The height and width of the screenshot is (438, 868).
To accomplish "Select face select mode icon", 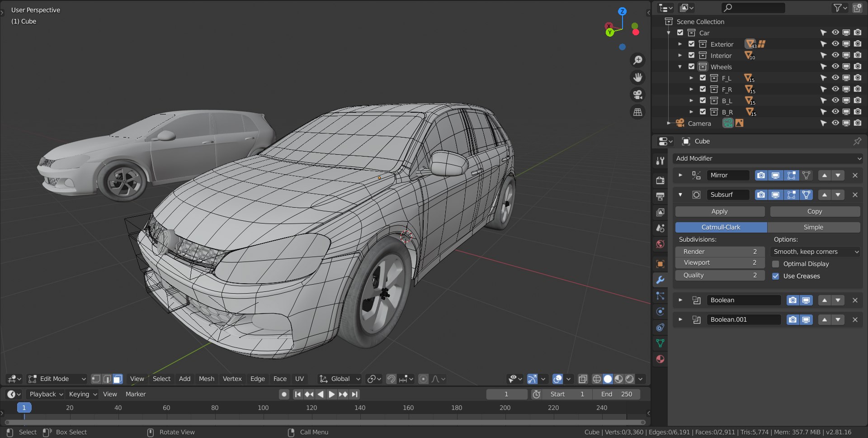I will point(118,379).
